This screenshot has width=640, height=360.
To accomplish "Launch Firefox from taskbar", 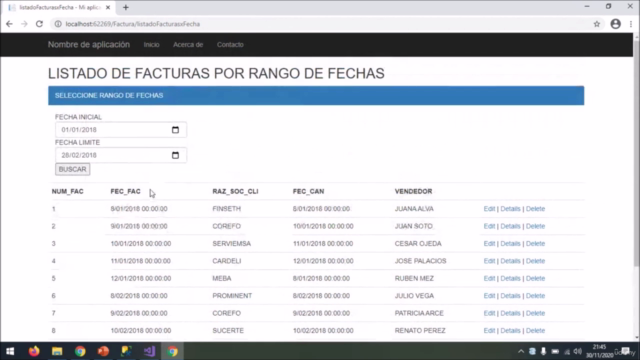I will [x=34, y=351].
